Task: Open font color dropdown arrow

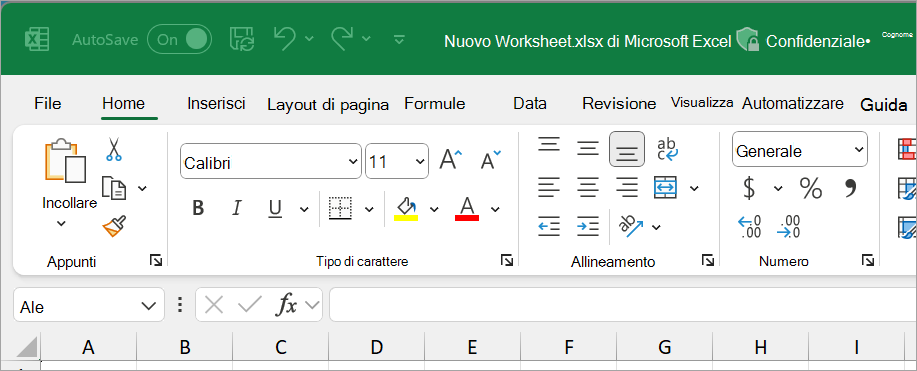Action: point(495,208)
